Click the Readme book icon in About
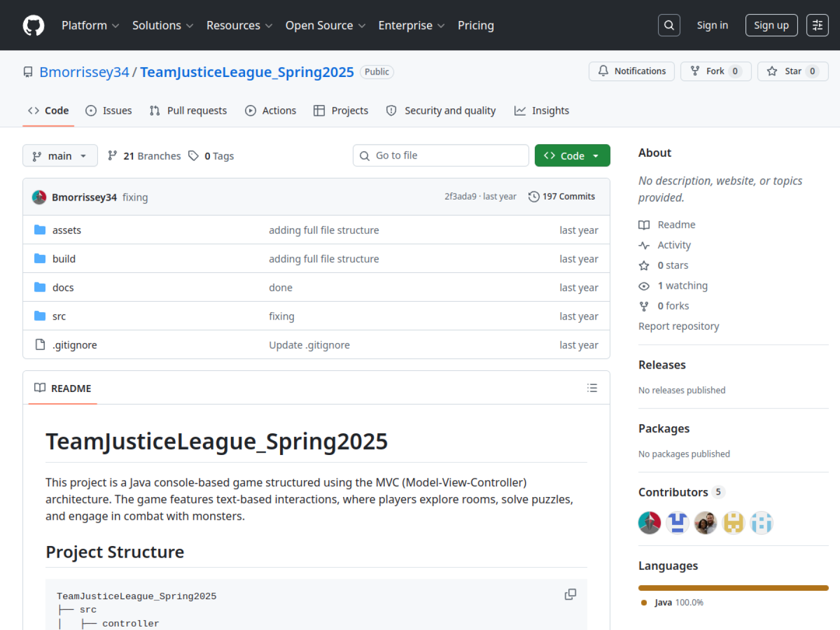The height and width of the screenshot is (630, 840). coord(644,225)
